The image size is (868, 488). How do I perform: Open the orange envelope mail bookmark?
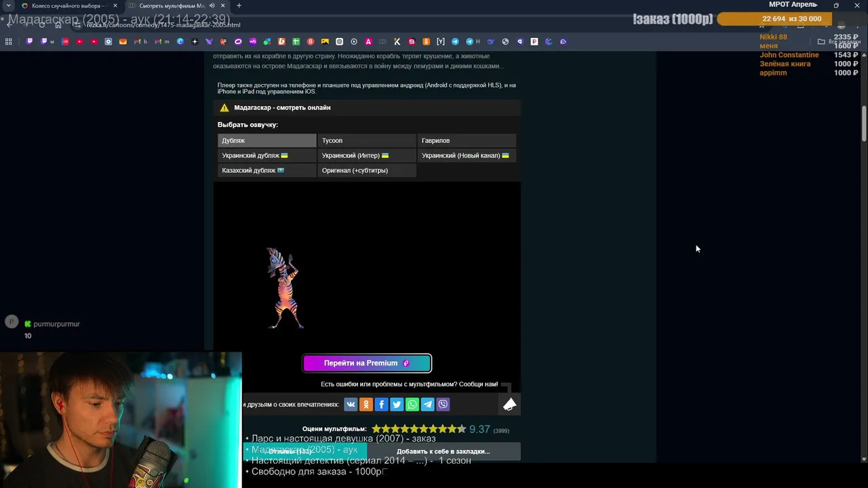coord(123,41)
